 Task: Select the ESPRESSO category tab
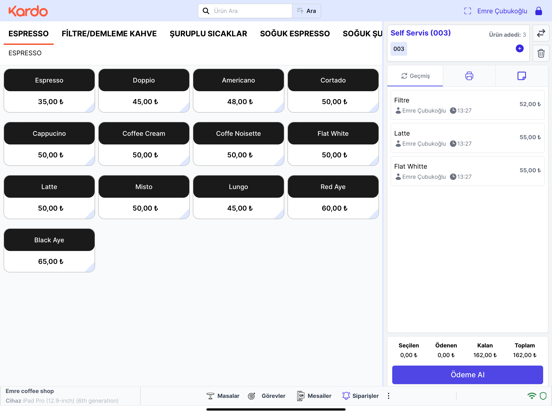point(29,33)
